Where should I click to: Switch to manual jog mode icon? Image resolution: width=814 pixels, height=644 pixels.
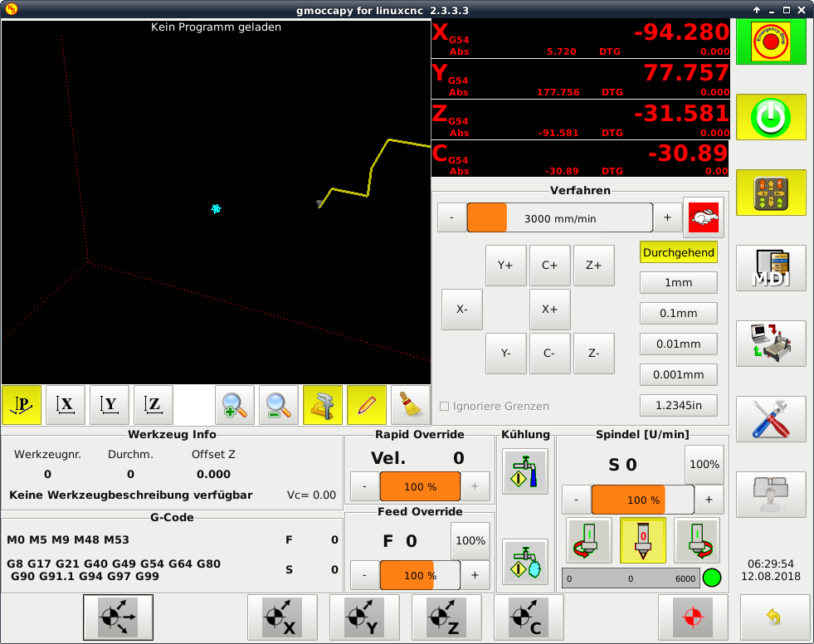771,193
